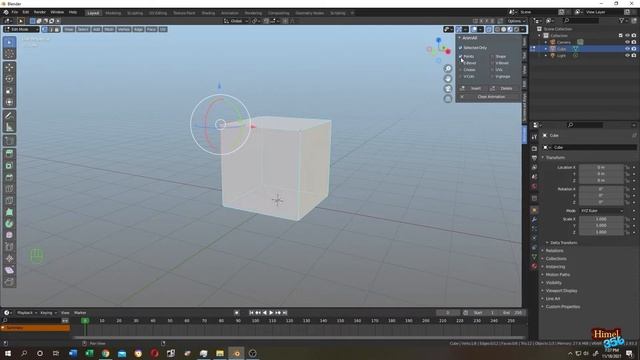Expand the Motion Paths panel
The height and width of the screenshot is (360, 640).
coord(543,275)
